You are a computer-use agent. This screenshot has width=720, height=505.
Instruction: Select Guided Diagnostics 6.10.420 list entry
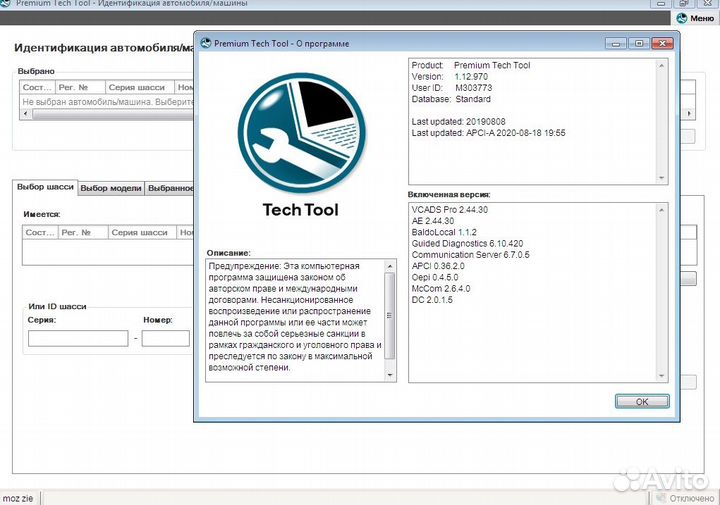coord(469,243)
